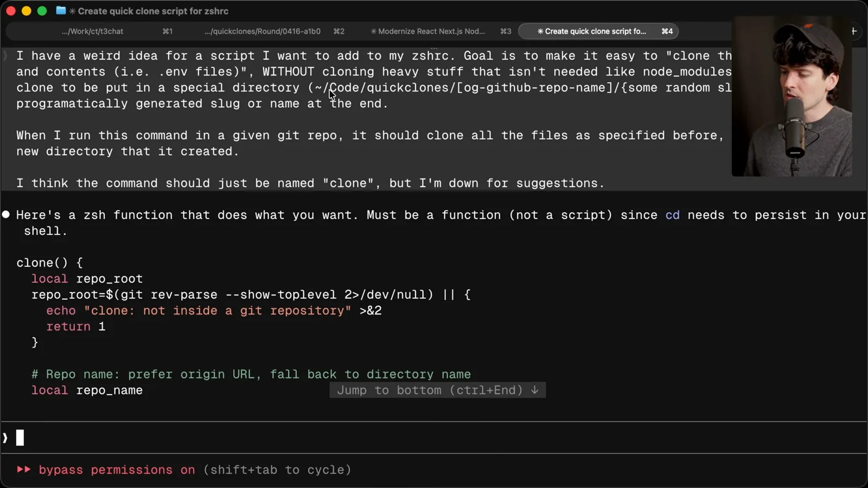Click the "local repo_name" code line

(x=87, y=390)
